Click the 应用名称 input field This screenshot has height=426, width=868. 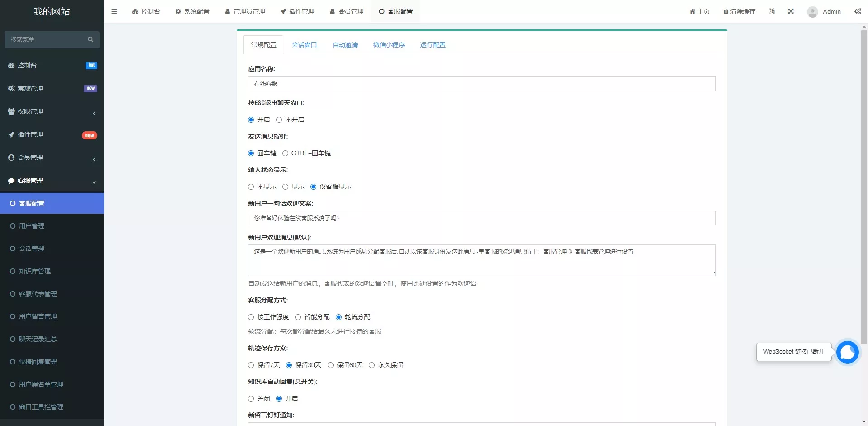pyautogui.click(x=482, y=84)
